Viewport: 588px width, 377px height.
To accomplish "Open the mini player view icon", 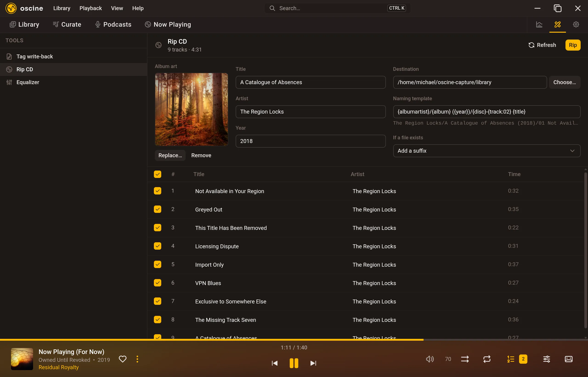I will click(x=568, y=359).
